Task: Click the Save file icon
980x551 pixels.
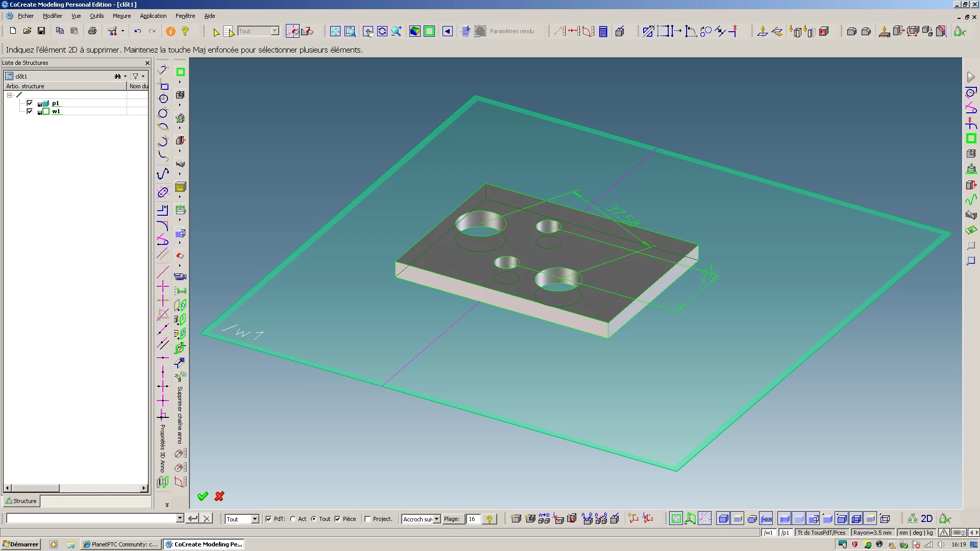Action: coord(41,31)
